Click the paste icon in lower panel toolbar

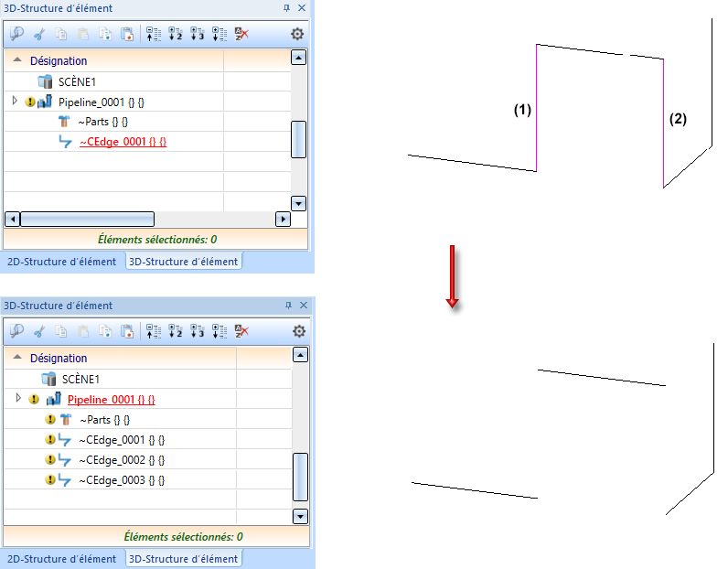click(x=83, y=331)
